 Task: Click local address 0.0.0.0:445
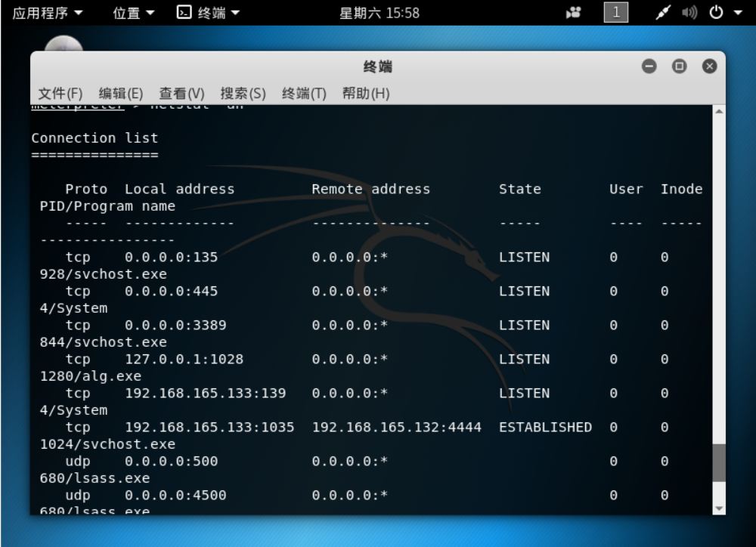coord(171,291)
